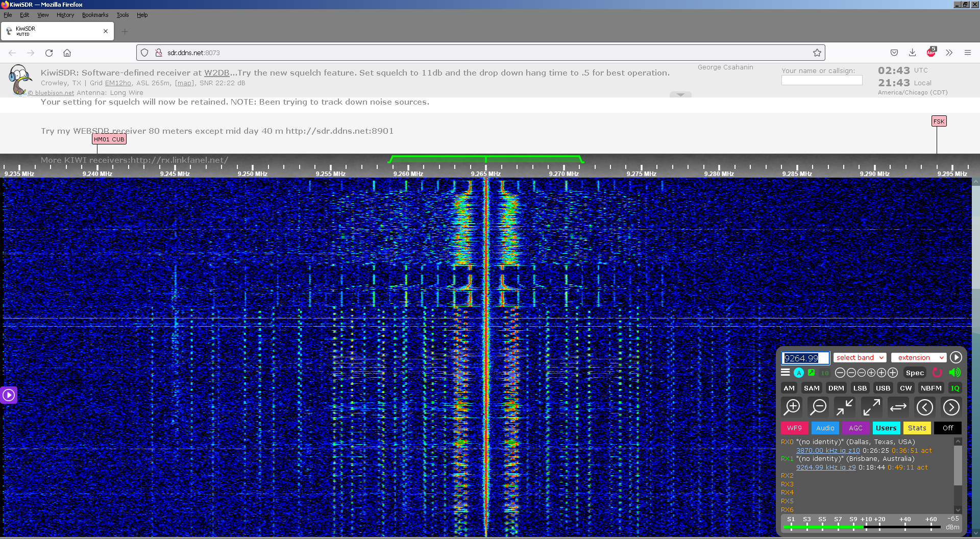The width and height of the screenshot is (980, 539).
Task: Click the max zoom-out expanding arrows icon
Action: [871, 407]
